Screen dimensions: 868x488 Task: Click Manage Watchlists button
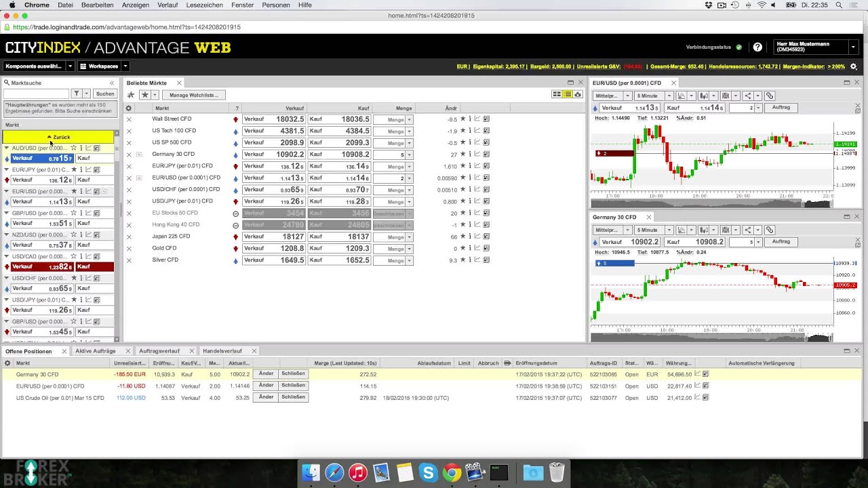point(194,95)
